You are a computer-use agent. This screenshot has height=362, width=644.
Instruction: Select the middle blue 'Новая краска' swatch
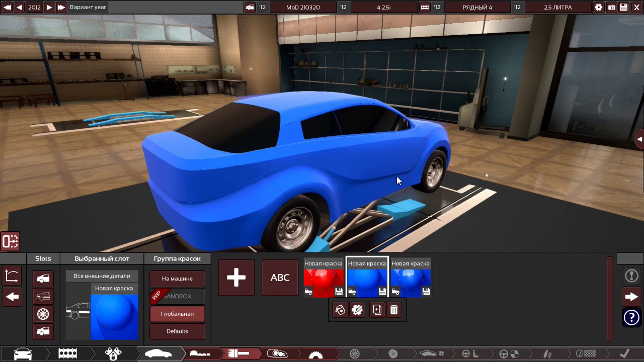(367, 278)
